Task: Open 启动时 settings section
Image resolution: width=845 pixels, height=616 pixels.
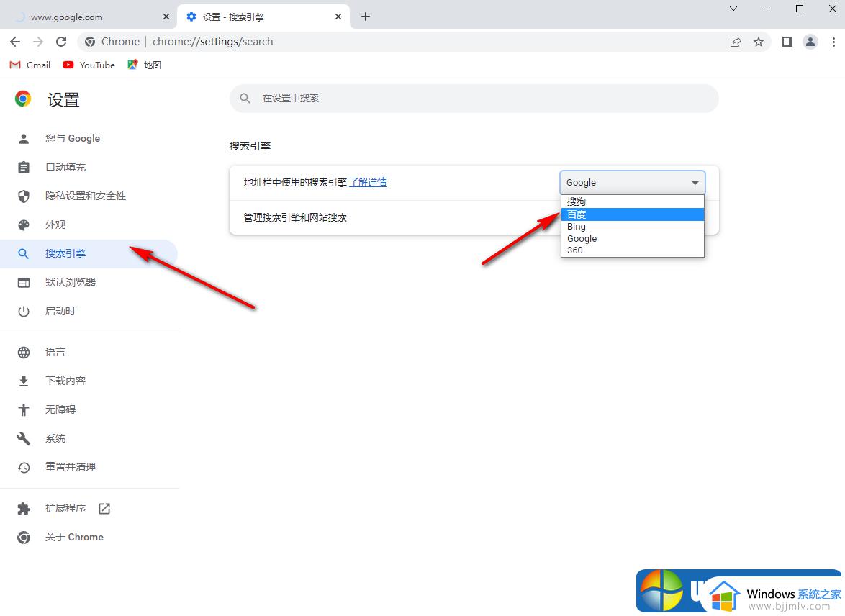Action: click(x=89, y=311)
